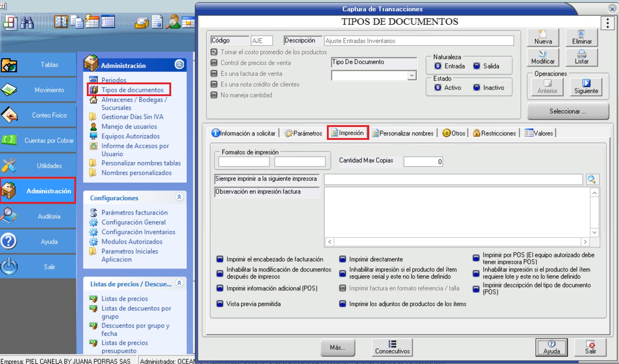Toggle Vista previa permitida checkbox
Screen dimensions: 619x364
(x=220, y=304)
